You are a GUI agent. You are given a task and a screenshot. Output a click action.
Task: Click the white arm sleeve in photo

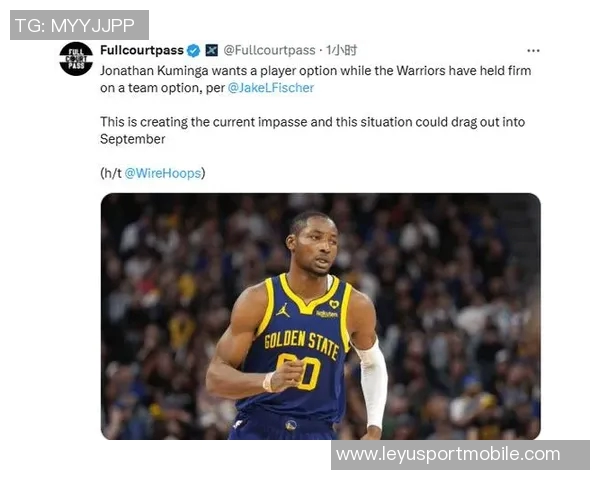371,383
